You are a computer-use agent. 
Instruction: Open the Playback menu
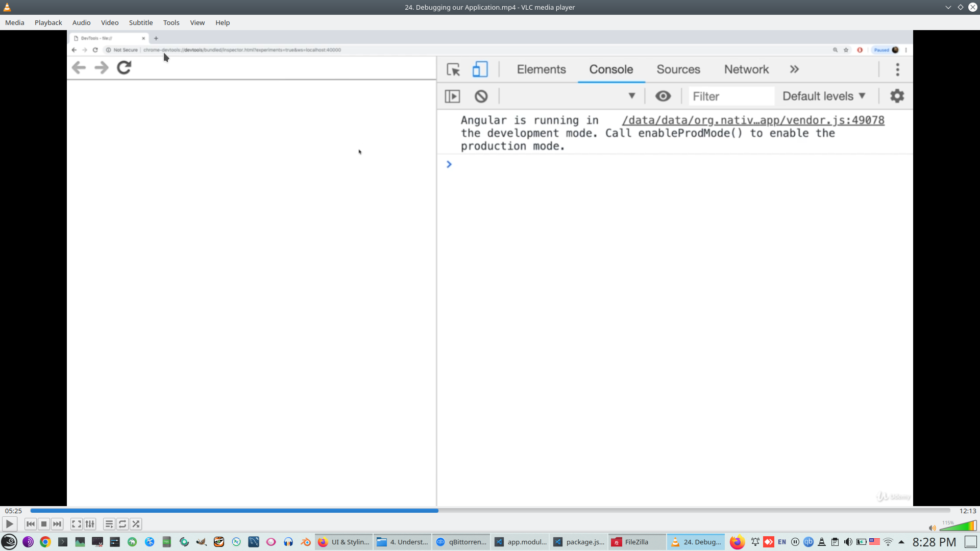tap(48, 22)
